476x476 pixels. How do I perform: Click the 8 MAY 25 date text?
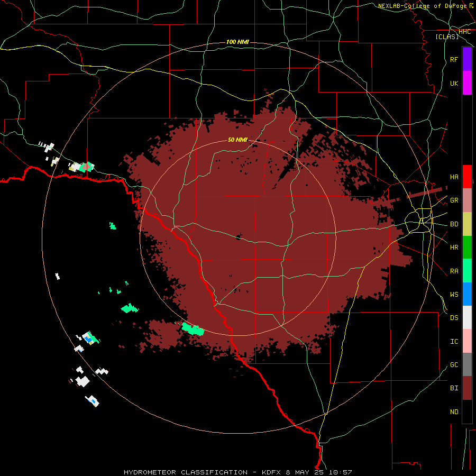tap(305, 472)
